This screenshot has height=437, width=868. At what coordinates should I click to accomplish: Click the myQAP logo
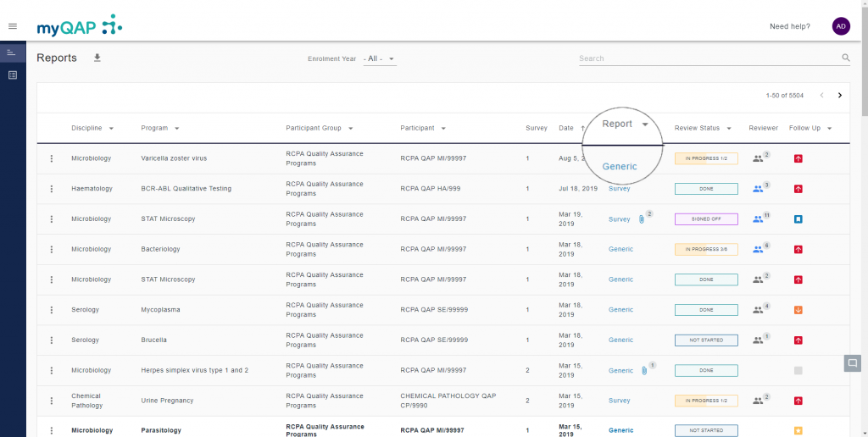pyautogui.click(x=79, y=26)
